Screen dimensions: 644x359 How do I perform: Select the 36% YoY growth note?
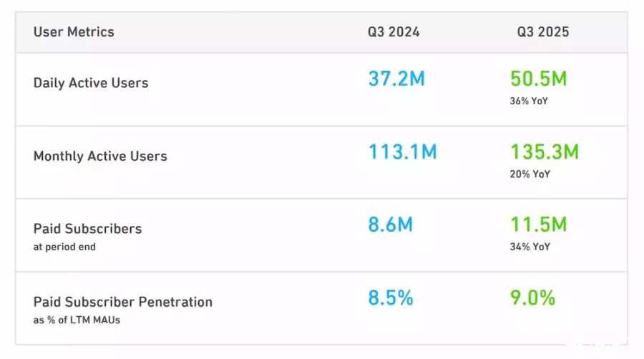click(x=530, y=101)
